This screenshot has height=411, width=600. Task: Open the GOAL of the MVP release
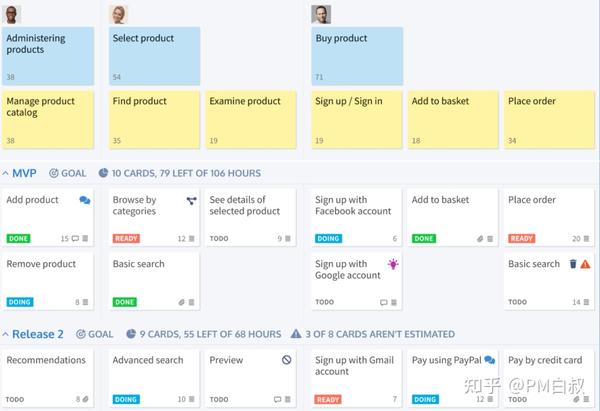[68, 173]
